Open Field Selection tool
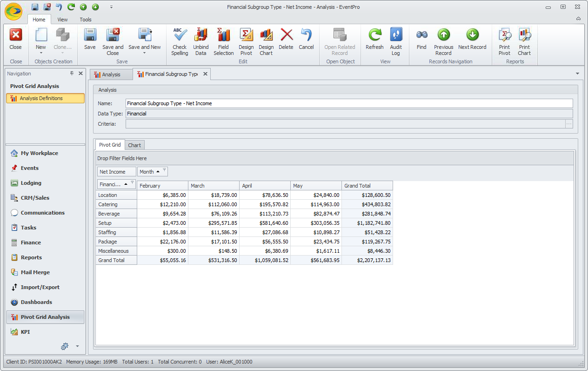This screenshot has height=371, width=588. coord(224,41)
